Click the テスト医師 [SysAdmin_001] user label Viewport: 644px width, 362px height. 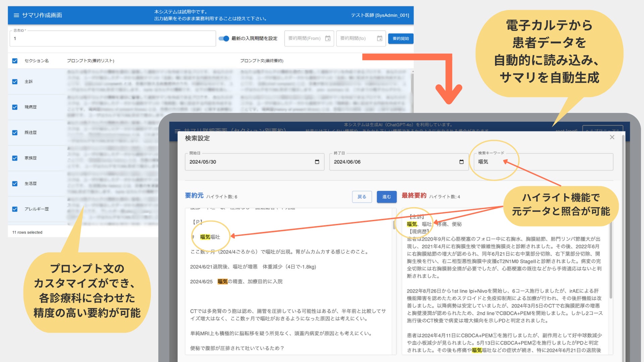(380, 15)
